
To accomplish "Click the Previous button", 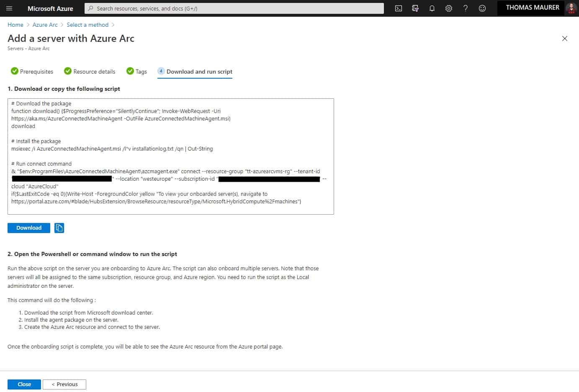I will point(64,384).
